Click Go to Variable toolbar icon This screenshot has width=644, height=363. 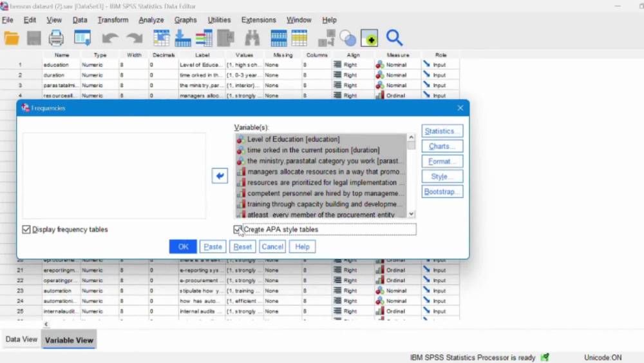coord(182,38)
